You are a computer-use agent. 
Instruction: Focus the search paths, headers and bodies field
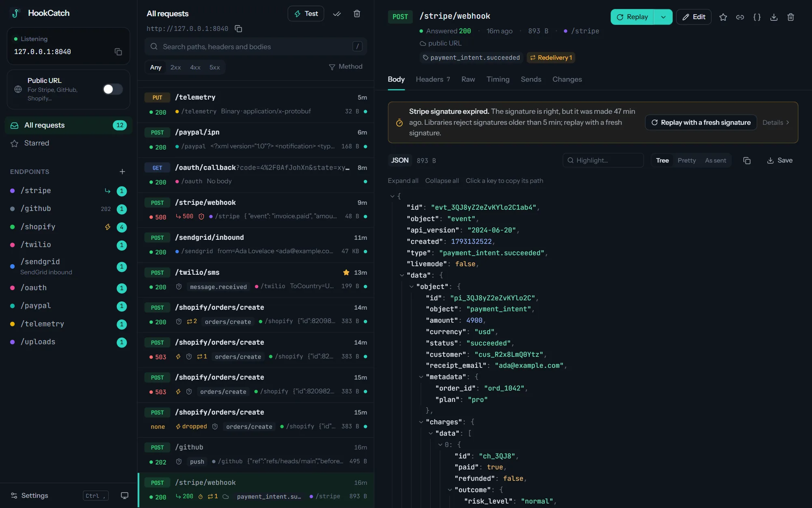[256, 47]
